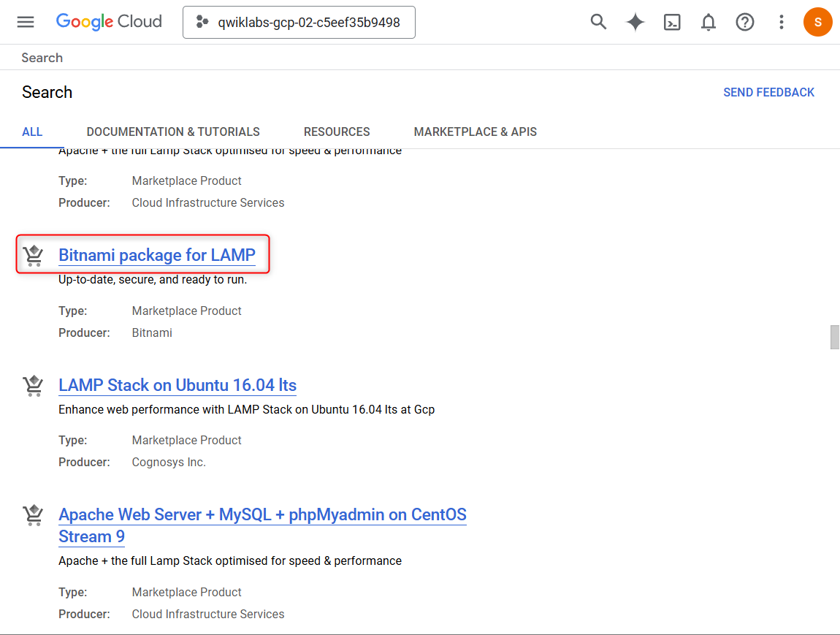Screen dimensions: 840x635
Task: Click the 'Up-to-date, secure, and ready to run.' description
Action: point(153,280)
